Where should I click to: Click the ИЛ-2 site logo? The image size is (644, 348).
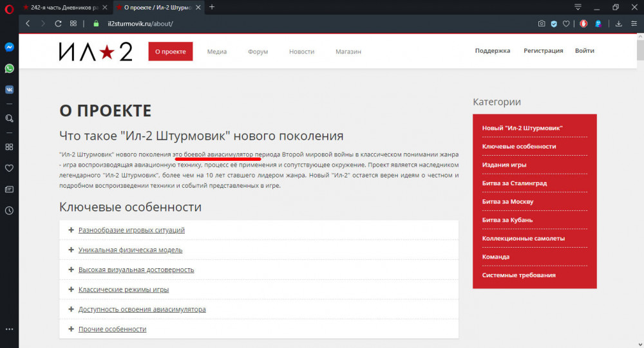[95, 51]
